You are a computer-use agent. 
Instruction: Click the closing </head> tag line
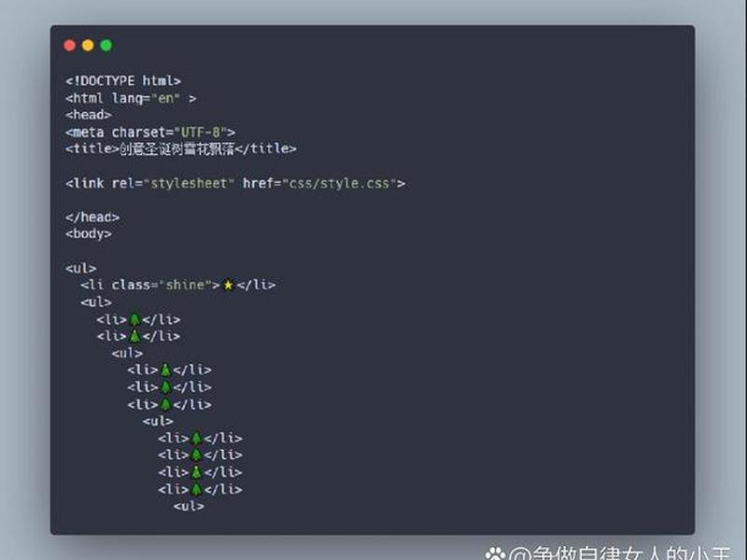click(x=92, y=217)
